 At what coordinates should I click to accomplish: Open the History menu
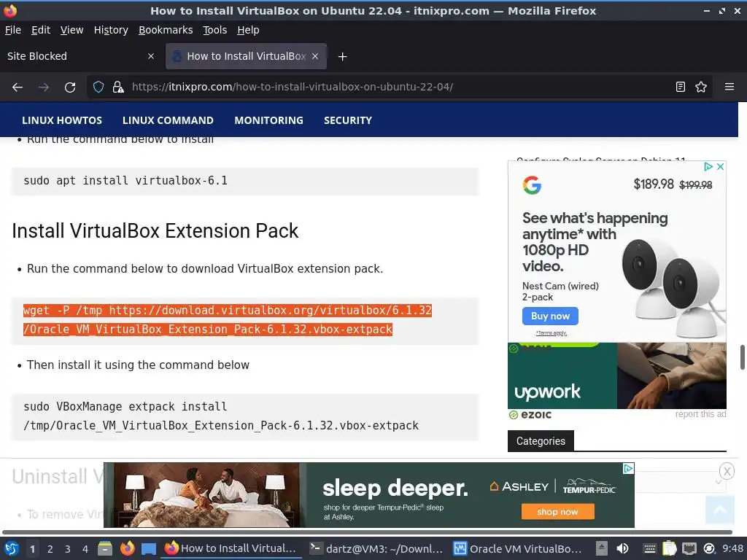pos(111,30)
